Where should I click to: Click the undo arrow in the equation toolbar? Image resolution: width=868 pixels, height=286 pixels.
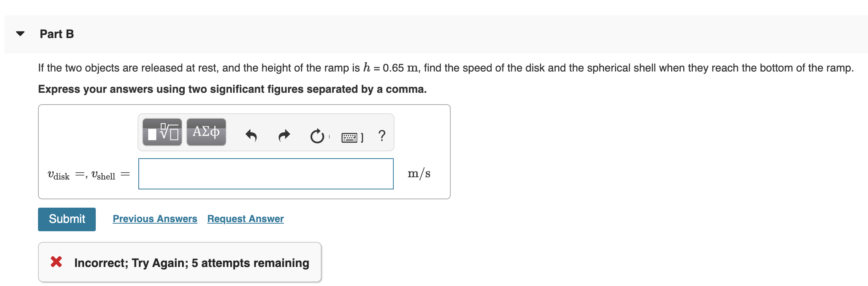click(251, 135)
